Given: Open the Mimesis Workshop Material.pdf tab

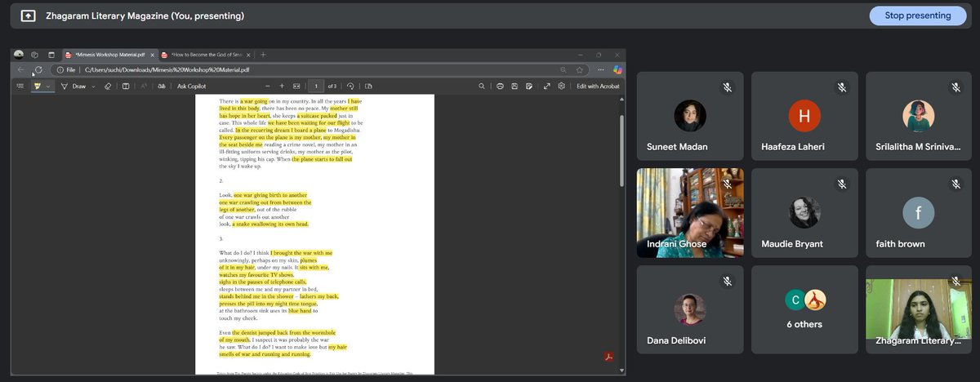Looking at the screenshot, I should pyautogui.click(x=109, y=55).
